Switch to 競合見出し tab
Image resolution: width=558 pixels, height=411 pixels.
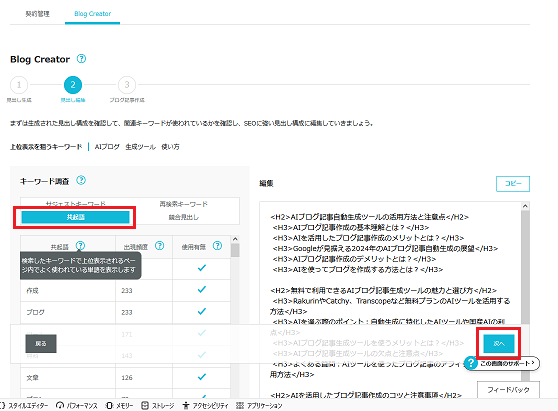point(184,217)
